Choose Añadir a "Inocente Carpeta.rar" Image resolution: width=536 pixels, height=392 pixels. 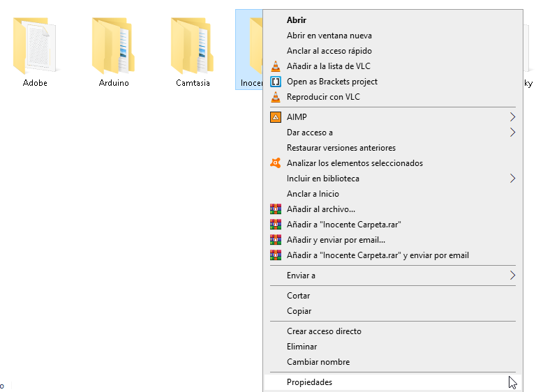click(x=393, y=225)
